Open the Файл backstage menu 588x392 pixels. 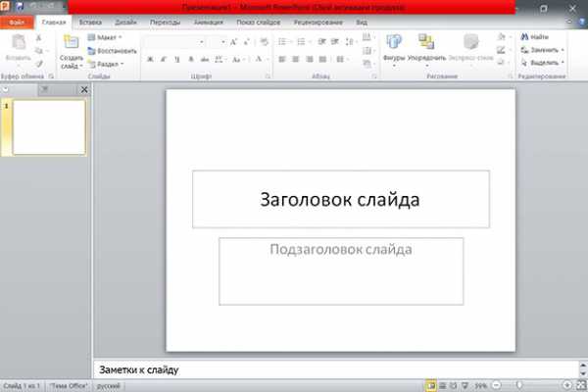(17, 21)
